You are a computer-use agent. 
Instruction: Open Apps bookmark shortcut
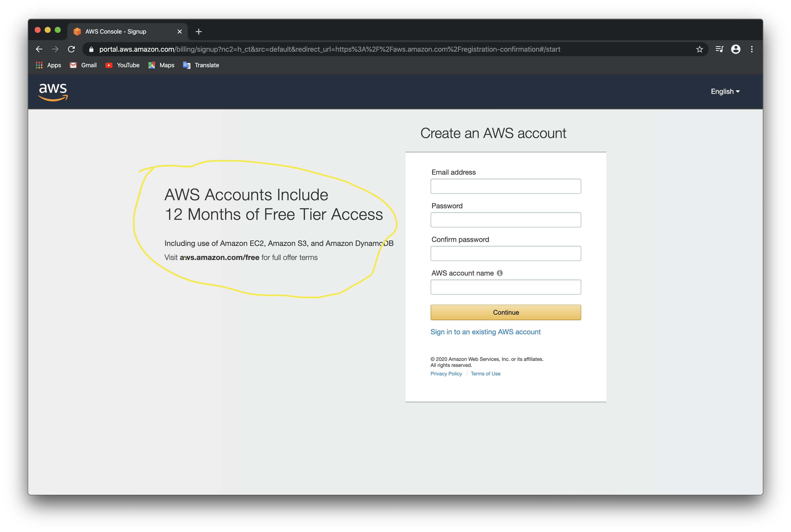(48, 65)
